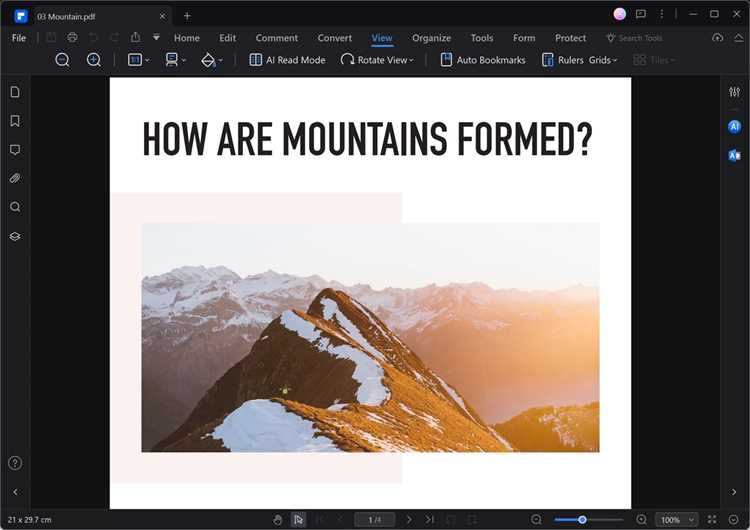The image size is (750, 530).
Task: Collapse the ribbon with up arrow
Action: (x=739, y=38)
